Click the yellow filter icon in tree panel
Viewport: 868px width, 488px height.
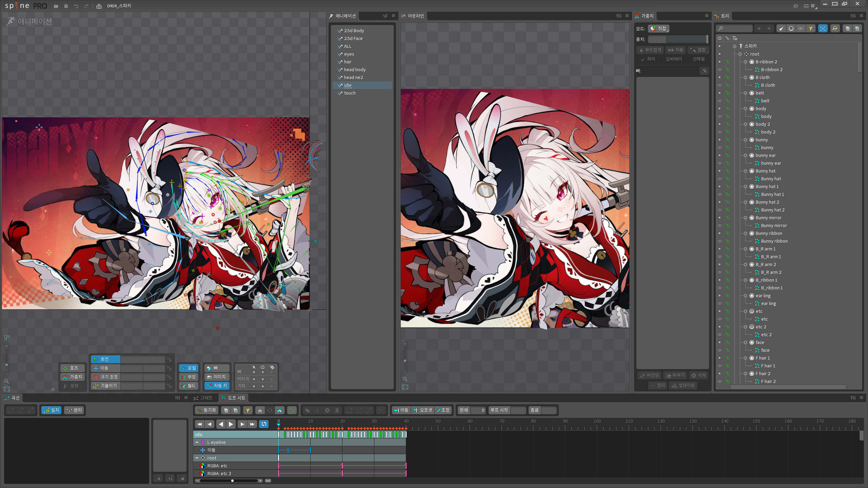click(x=810, y=28)
